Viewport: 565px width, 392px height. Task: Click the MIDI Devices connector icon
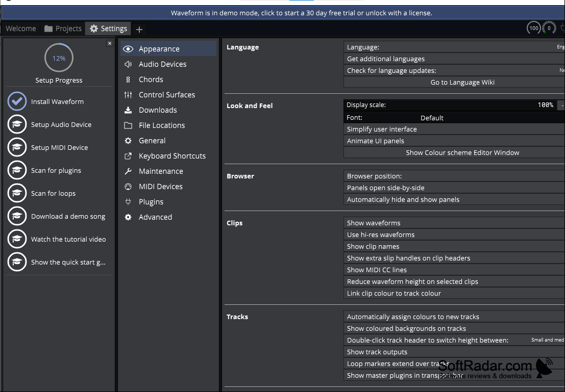(128, 187)
